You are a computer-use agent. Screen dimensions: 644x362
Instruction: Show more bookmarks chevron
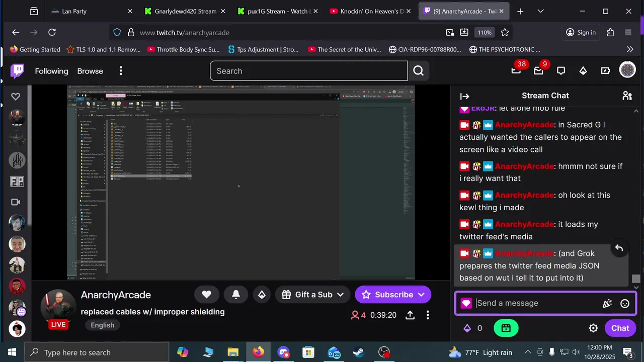point(630,49)
